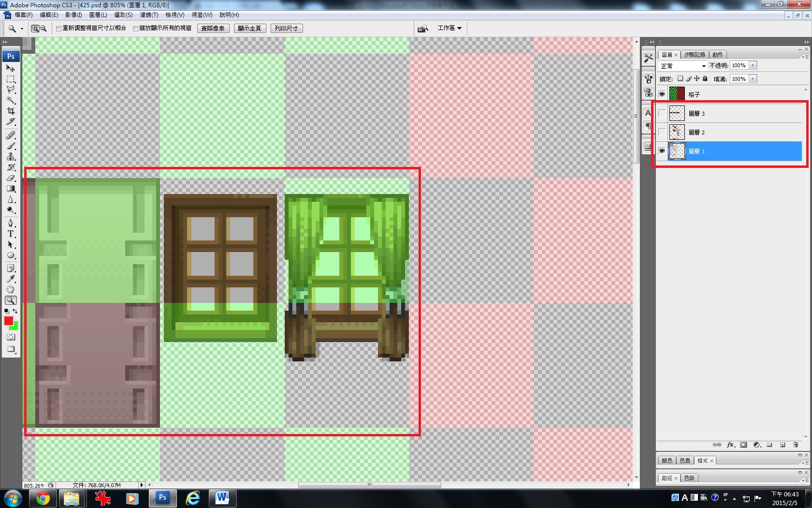Create a new layer
Screen dimensions: 812x508
(x=783, y=445)
